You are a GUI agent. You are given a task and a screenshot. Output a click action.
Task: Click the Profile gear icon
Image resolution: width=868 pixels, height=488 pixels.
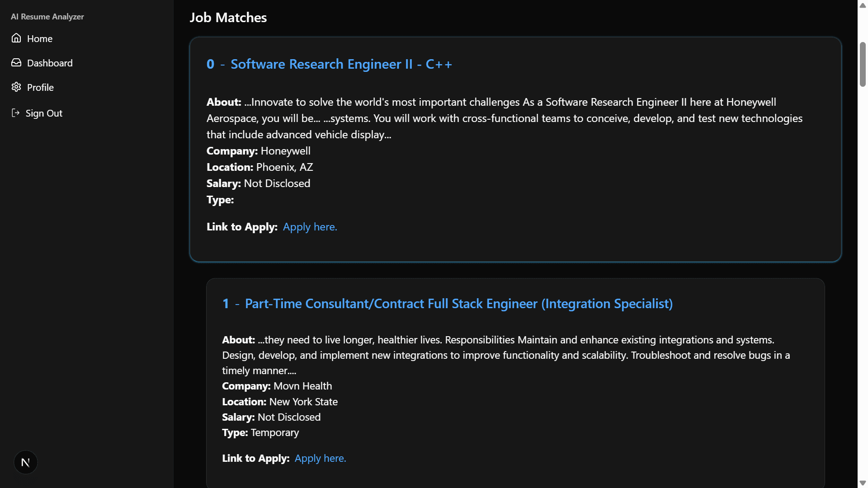(x=16, y=87)
